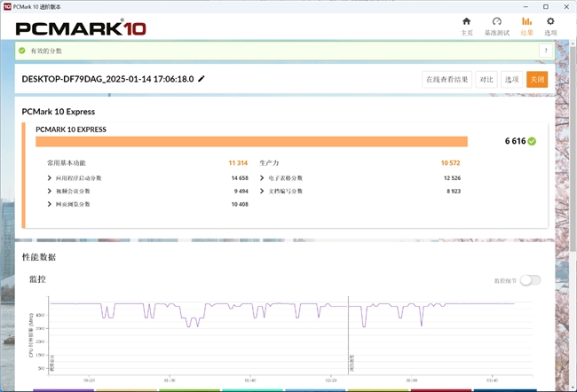Expand the Web browsing score (网页浏览分数) row

[x=50, y=204]
